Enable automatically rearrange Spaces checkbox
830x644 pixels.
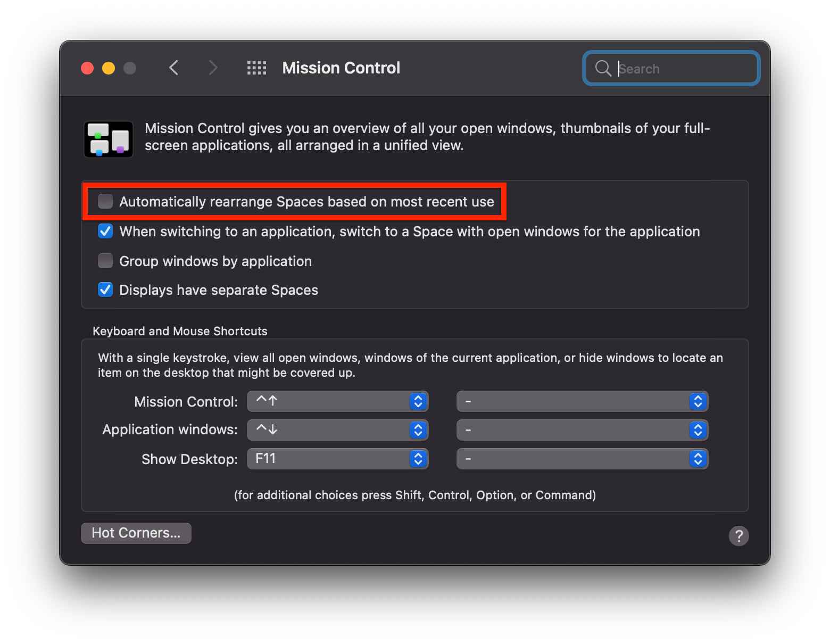105,201
